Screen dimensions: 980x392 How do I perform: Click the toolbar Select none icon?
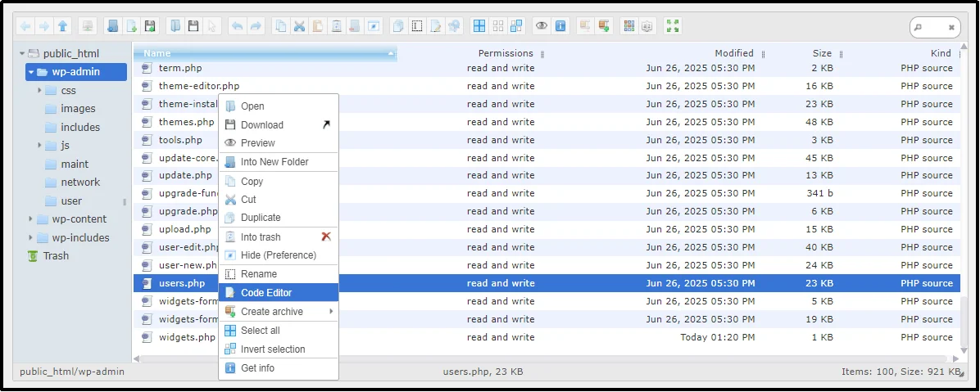click(x=498, y=25)
